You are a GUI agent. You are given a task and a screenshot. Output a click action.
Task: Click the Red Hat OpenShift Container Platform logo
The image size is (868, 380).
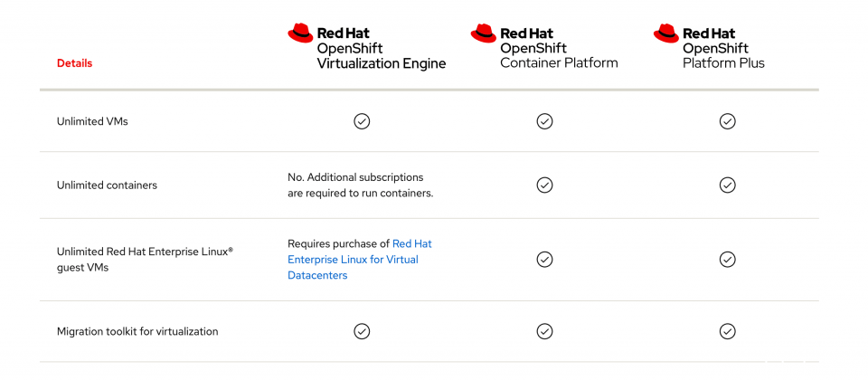coord(544,47)
